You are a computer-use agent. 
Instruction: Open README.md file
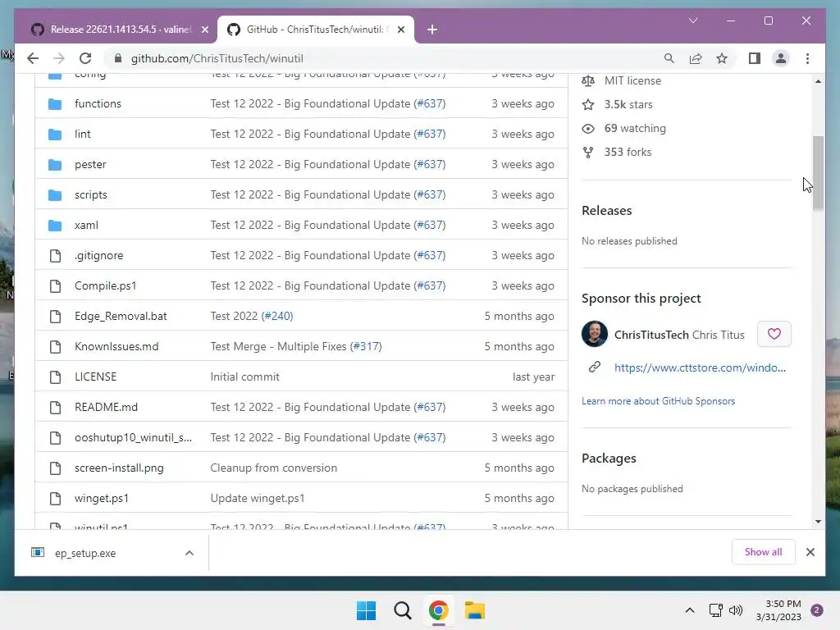(x=106, y=407)
